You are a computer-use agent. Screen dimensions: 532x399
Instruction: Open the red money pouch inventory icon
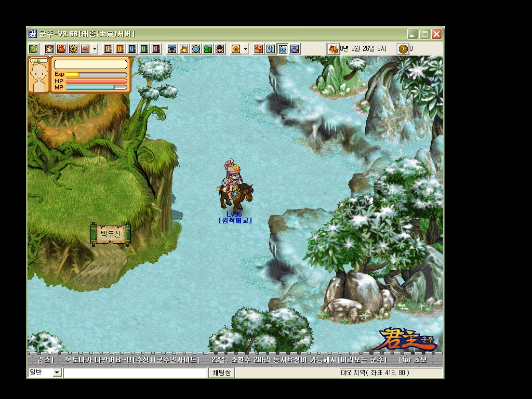61,49
